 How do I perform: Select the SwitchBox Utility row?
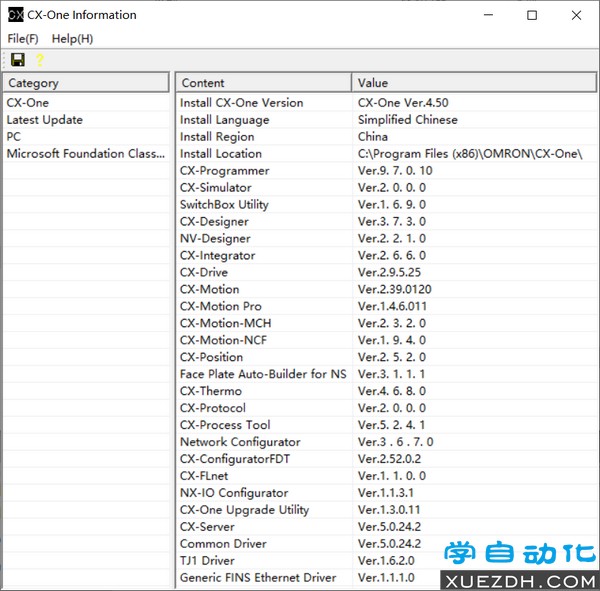[386, 204]
